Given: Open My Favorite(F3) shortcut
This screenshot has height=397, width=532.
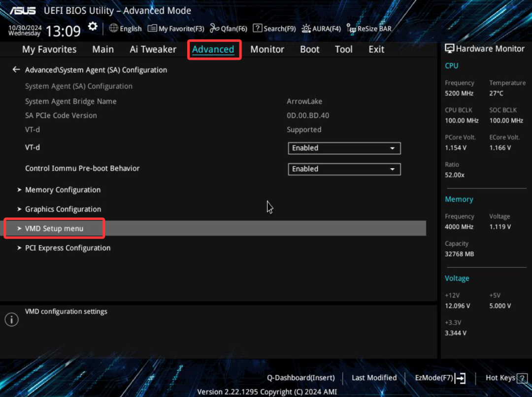Looking at the screenshot, I should point(176,29).
